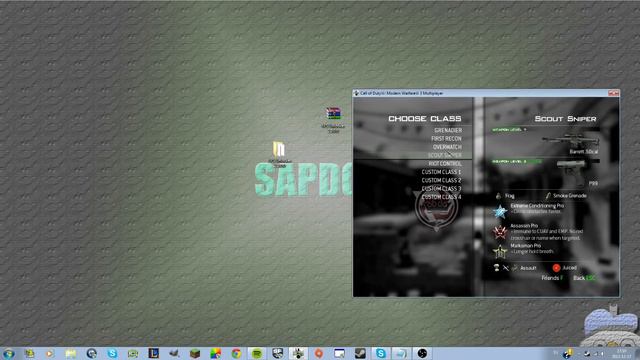Choose Custom Class 1
Image resolution: width=640 pixels, height=360 pixels.
point(441,172)
